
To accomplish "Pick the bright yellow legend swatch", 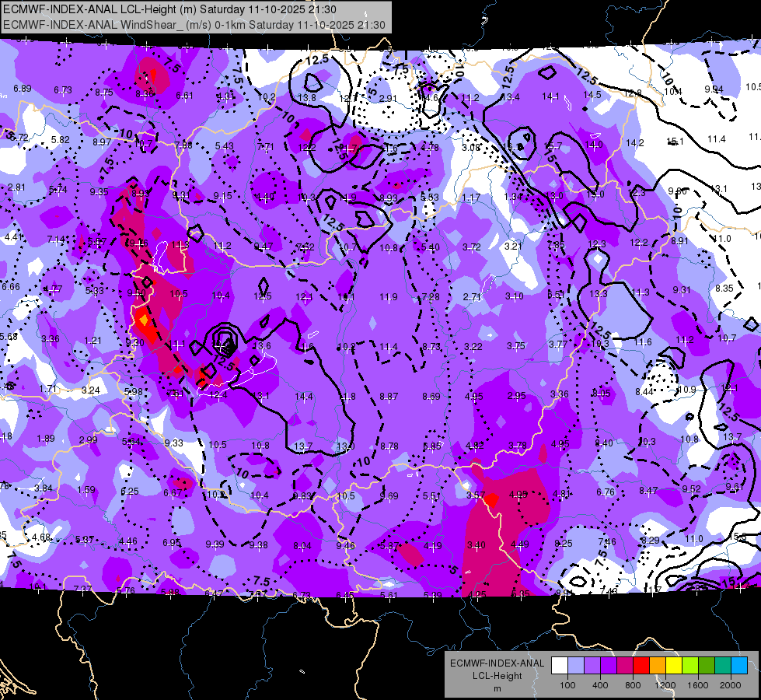I will point(674,666).
